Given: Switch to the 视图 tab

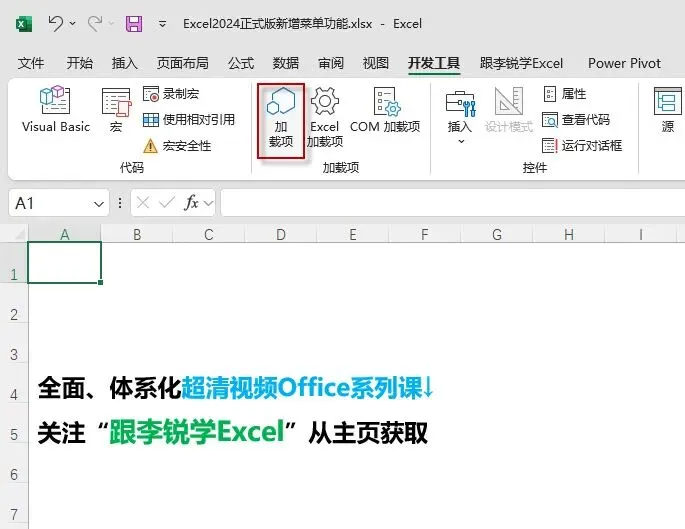Looking at the screenshot, I should (x=376, y=63).
